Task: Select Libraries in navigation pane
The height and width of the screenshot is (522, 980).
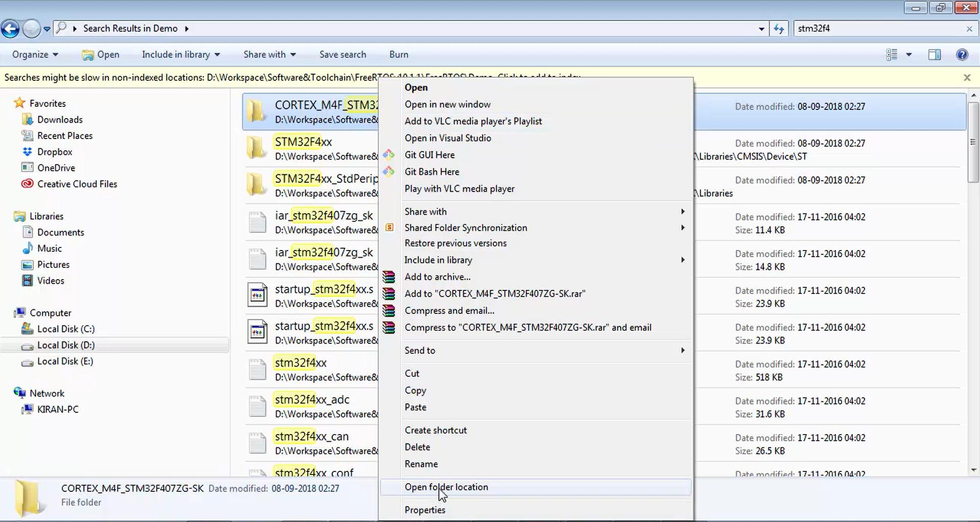Action: coord(47,216)
